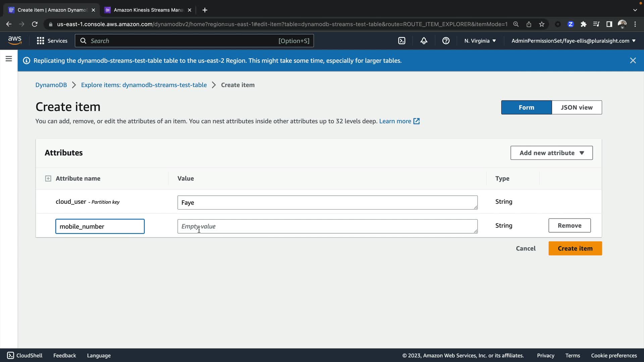
Task: Expand all attributes using plus icon
Action: click(48, 179)
